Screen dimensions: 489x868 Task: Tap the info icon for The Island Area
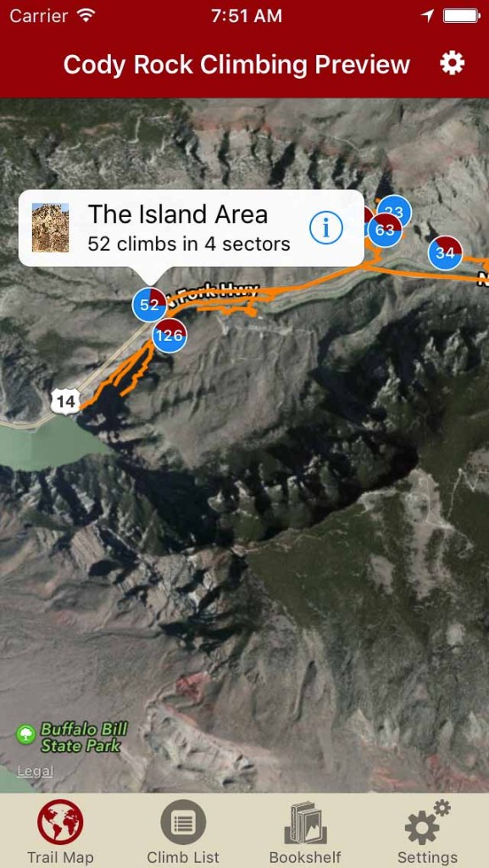325,227
